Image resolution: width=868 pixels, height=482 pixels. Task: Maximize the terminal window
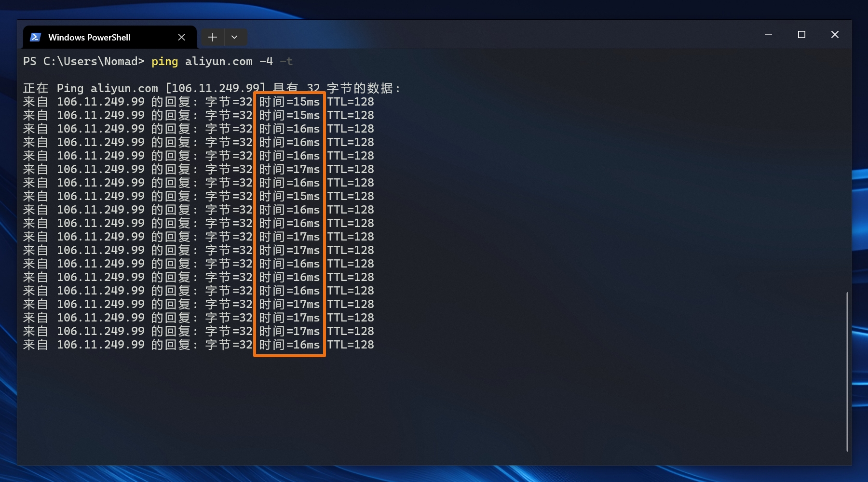(x=801, y=35)
